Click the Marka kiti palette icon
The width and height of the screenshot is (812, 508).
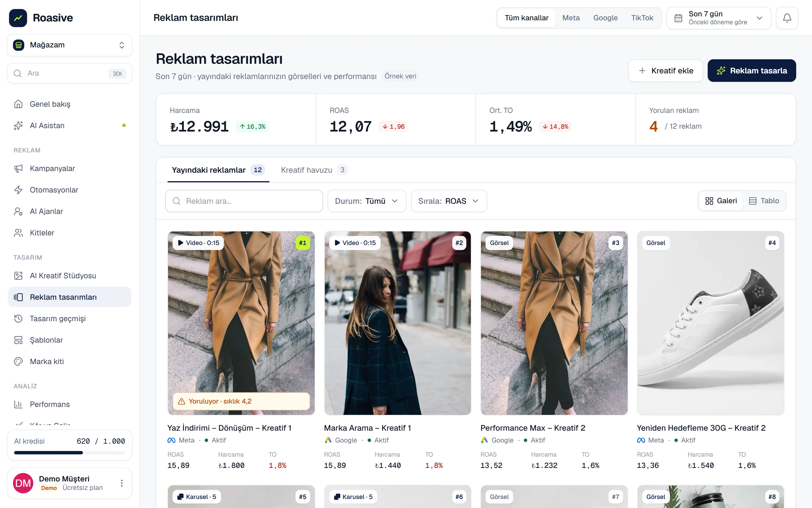tap(18, 362)
